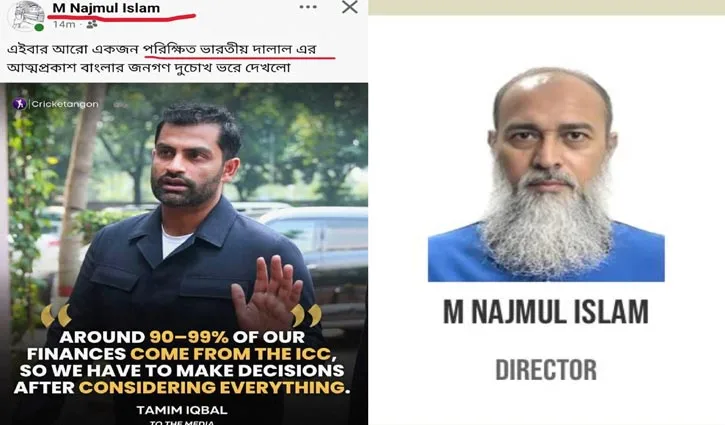725x425 pixels.
Task: Open the M Najmul Islam profile name link
Action: (106, 8)
